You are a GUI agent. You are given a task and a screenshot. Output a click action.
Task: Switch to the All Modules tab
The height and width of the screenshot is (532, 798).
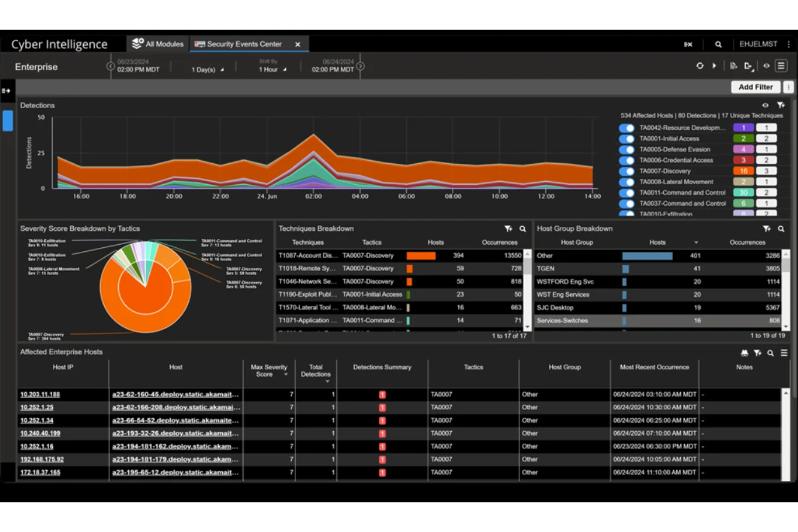157,44
